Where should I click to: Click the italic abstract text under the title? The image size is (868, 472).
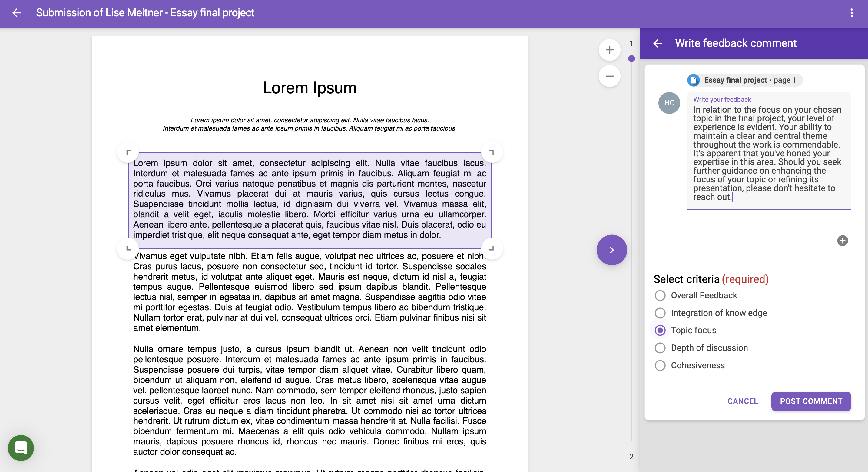[310, 124]
